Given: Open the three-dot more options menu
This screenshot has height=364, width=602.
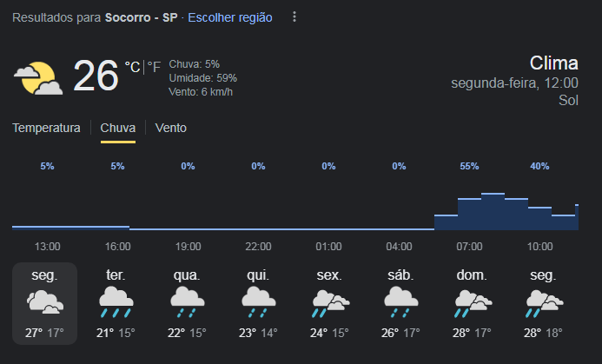Looking at the screenshot, I should click(x=294, y=17).
